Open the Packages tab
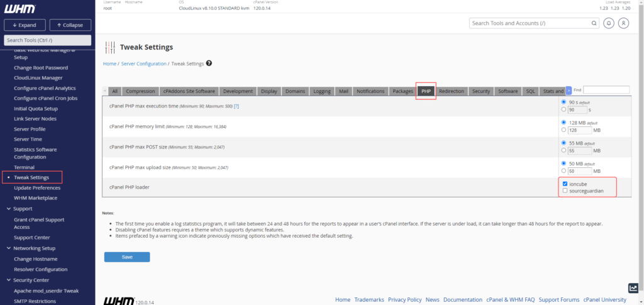Screen dimensions: 644x305 click(x=402, y=91)
